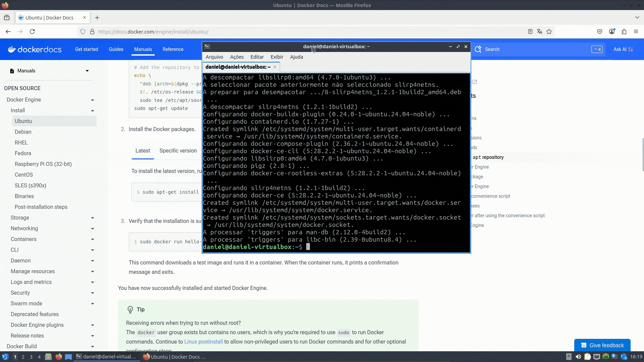This screenshot has height=362, width=644.
Task: Open Firefox extensions puzzle icon
Action: (624, 32)
